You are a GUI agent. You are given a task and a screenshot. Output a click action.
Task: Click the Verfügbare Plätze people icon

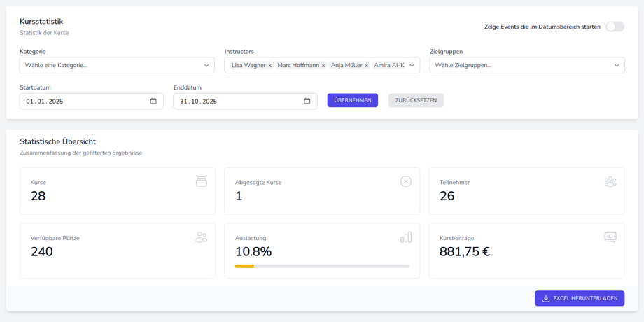202,237
